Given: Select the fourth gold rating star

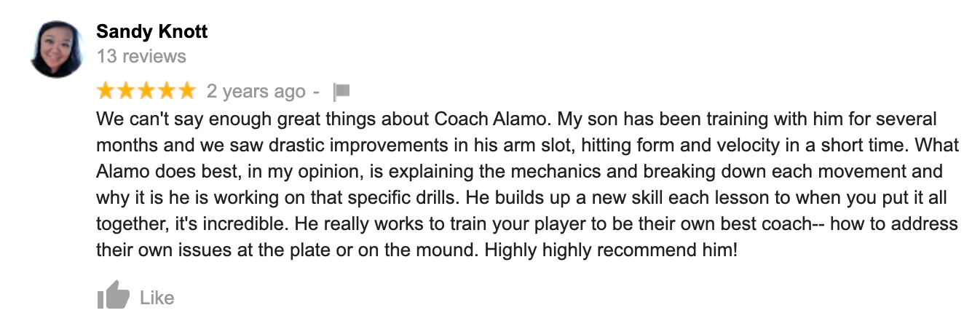Looking at the screenshot, I should click(x=166, y=91).
